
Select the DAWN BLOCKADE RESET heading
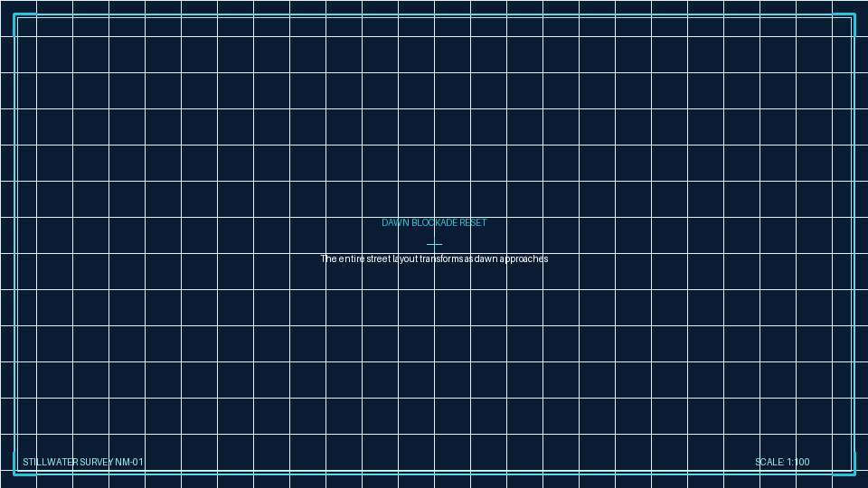[x=434, y=222]
